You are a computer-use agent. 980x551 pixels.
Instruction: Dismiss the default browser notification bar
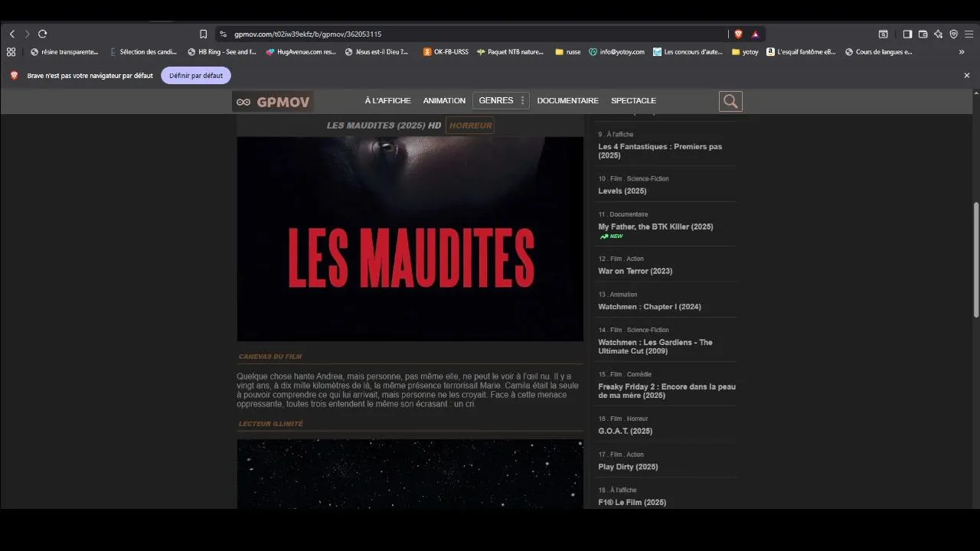[967, 76]
